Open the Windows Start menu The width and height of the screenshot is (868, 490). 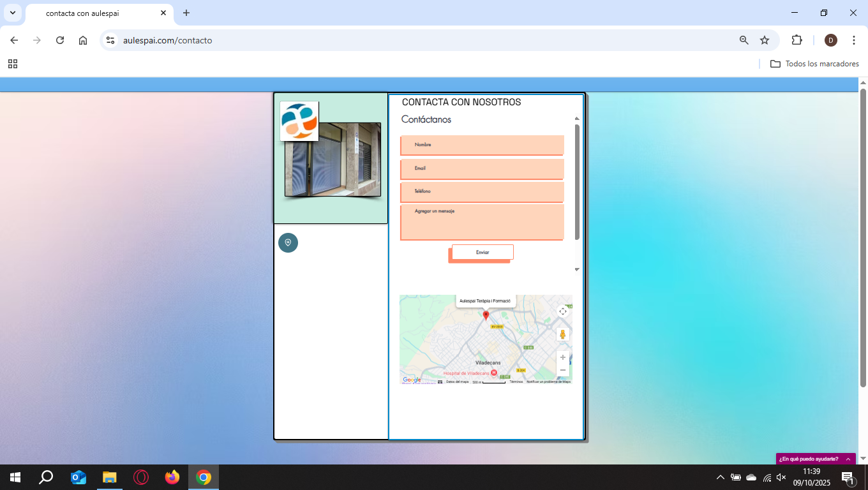[x=15, y=477]
